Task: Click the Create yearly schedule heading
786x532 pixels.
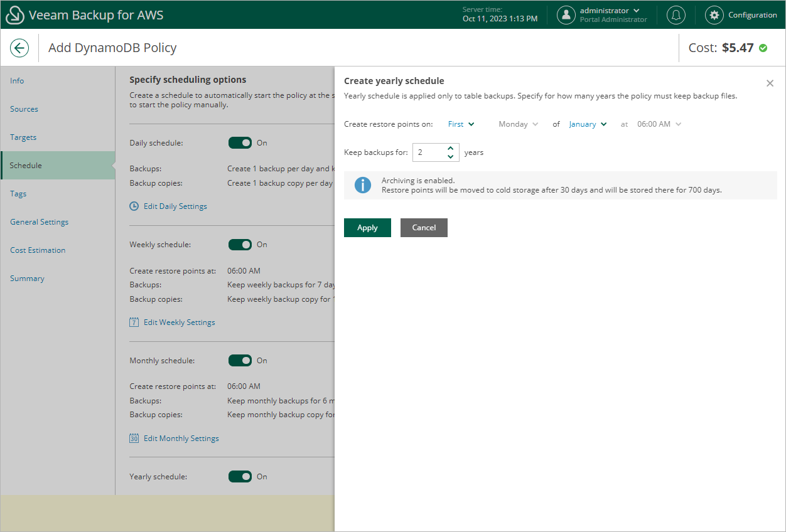Action: (394, 81)
